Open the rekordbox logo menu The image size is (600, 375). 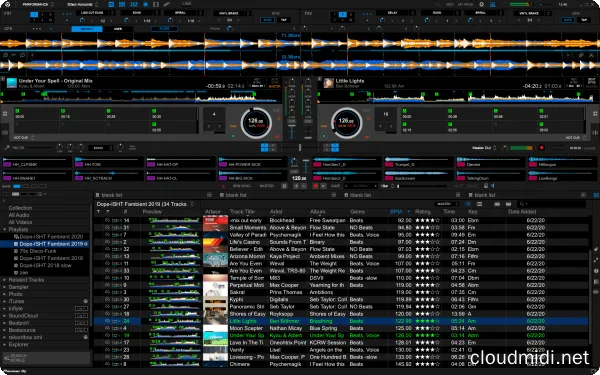[8, 5]
